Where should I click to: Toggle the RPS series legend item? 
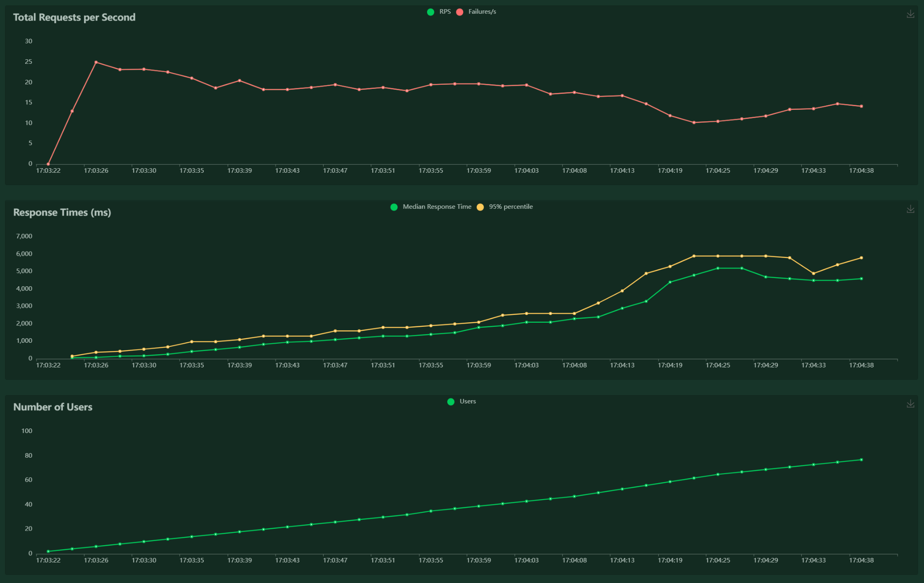point(445,12)
